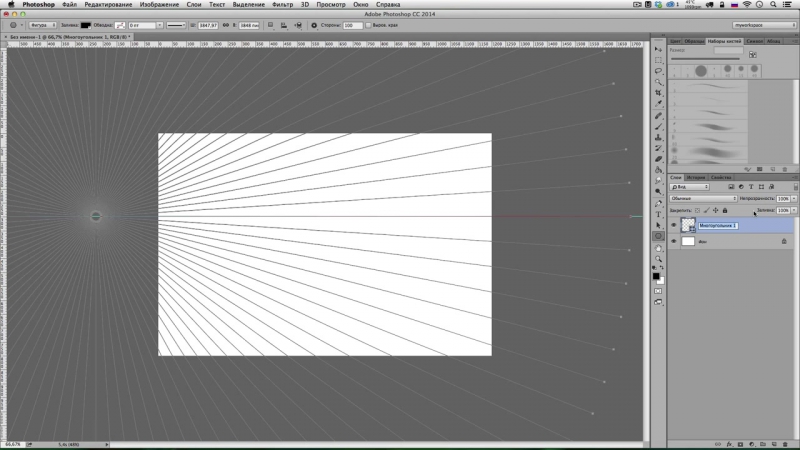800x450 pixels.
Task: Select the Brush tool
Action: point(658,127)
